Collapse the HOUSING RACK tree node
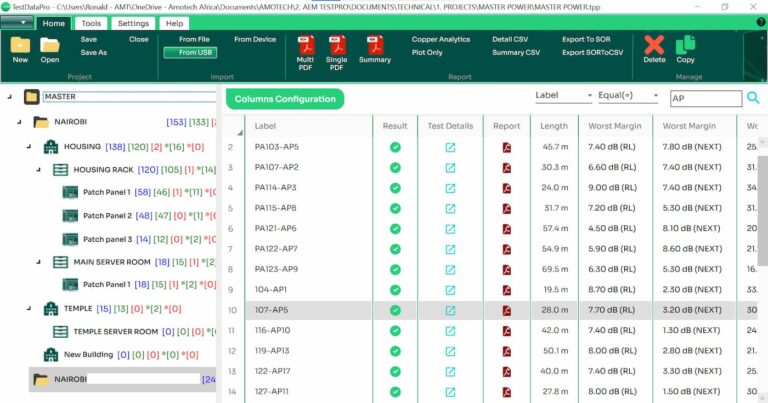Image resolution: width=768 pixels, height=403 pixels. point(39,169)
